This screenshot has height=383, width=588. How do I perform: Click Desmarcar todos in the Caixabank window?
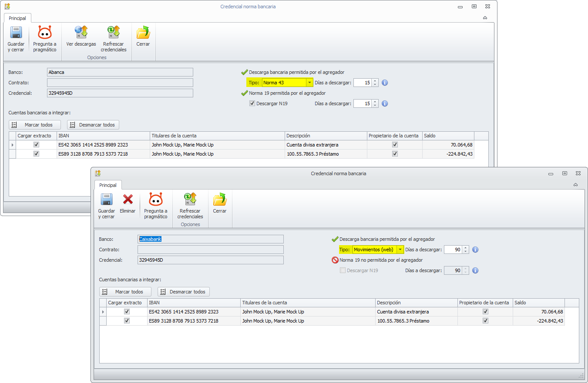coord(184,292)
